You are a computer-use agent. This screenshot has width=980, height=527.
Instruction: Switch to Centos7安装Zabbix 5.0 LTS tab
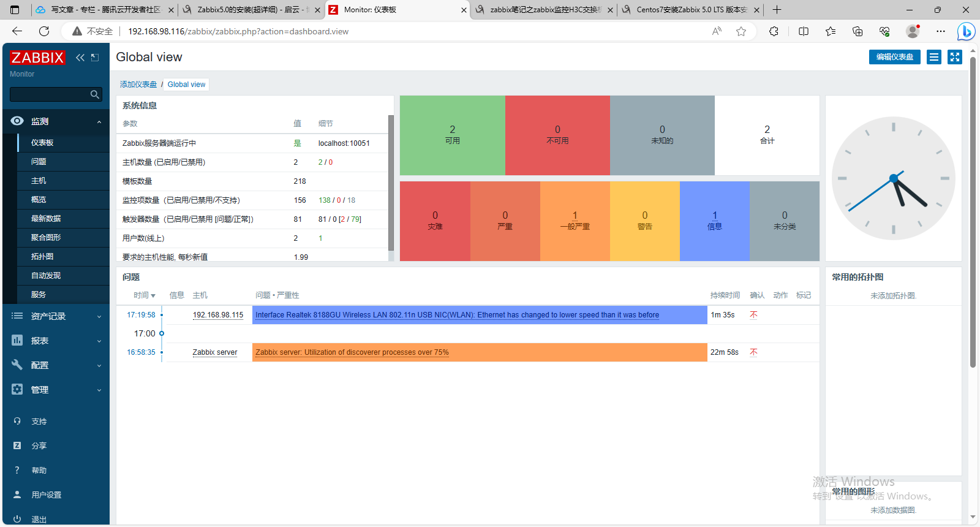point(690,10)
